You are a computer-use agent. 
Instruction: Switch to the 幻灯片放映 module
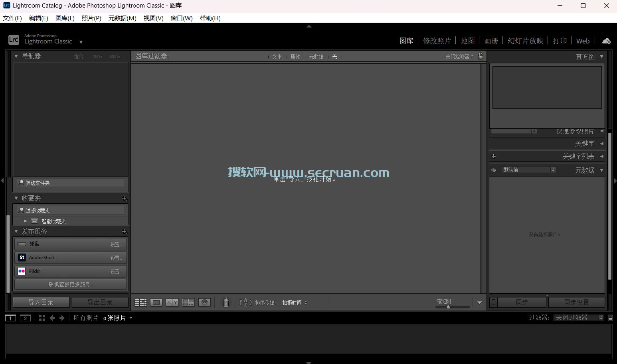click(526, 41)
